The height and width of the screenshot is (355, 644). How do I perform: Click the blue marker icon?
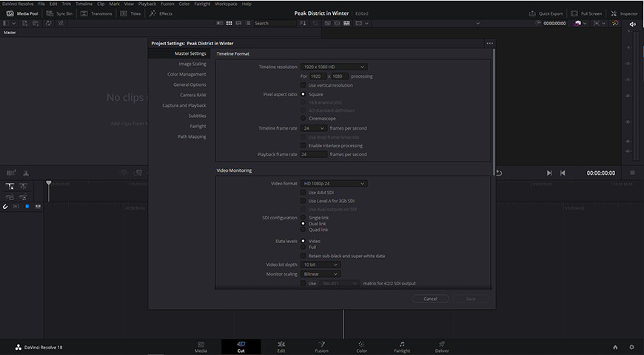27,207
